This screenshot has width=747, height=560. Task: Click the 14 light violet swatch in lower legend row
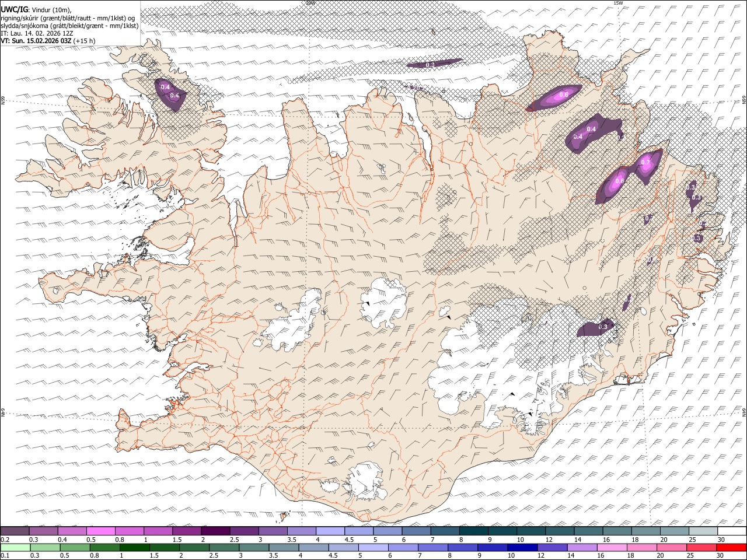click(x=582, y=547)
